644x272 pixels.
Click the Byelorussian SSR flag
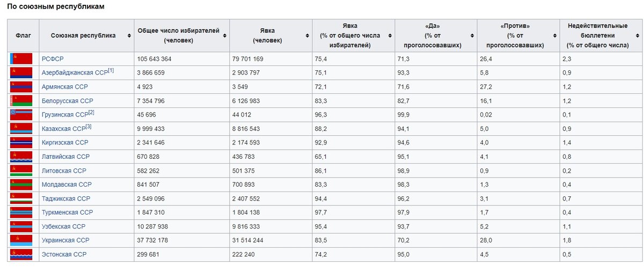(x=21, y=101)
